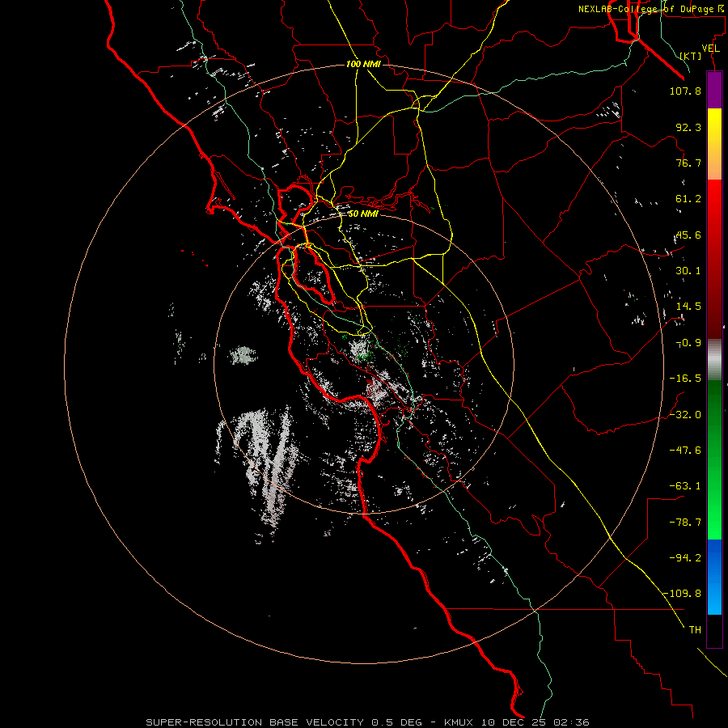
Task: Click the 30.1 velocity scale value
Action: (x=688, y=271)
